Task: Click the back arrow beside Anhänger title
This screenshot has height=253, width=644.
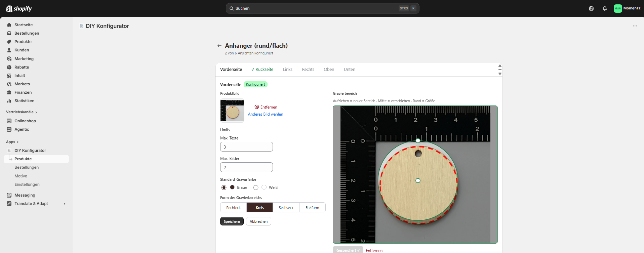Action: coord(219,46)
